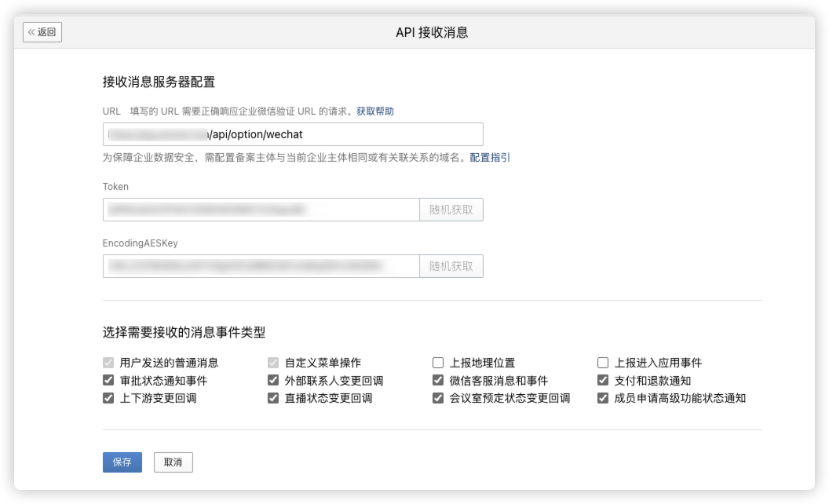The image size is (829, 504).
Task: Uncheck 上下游变更回调 checkbox
Action: click(108, 398)
